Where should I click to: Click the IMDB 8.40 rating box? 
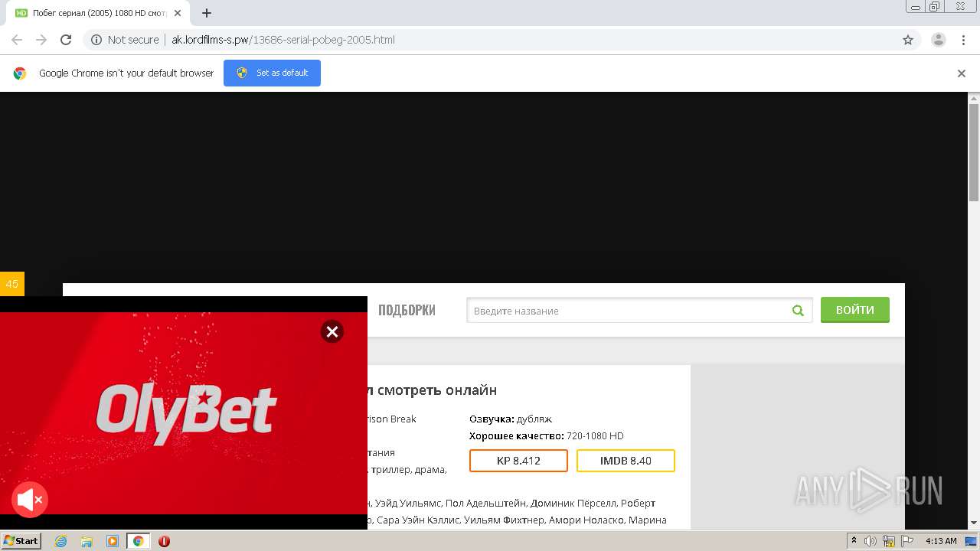tap(626, 461)
